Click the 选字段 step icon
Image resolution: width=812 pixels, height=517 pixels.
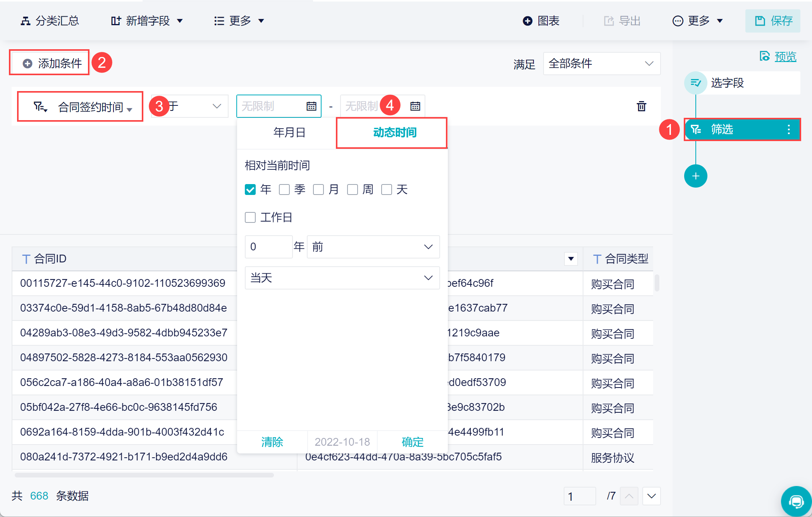[x=695, y=83]
